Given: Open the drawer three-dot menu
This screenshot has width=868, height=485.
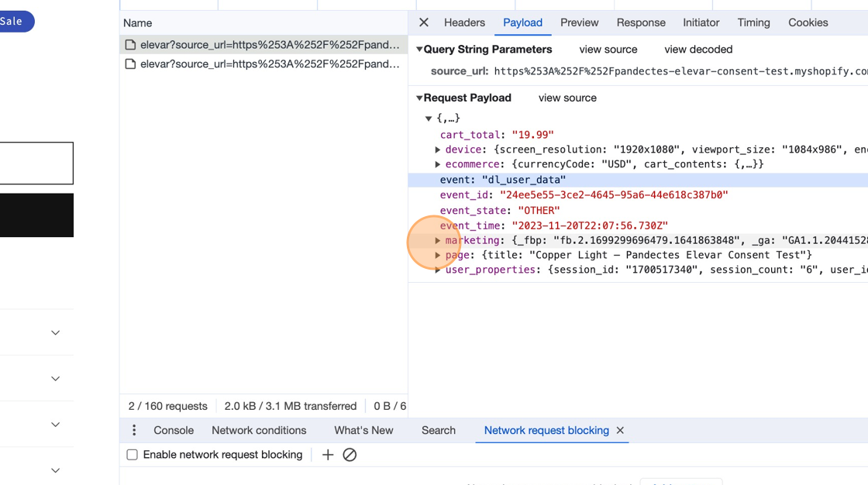Looking at the screenshot, I should 134,430.
